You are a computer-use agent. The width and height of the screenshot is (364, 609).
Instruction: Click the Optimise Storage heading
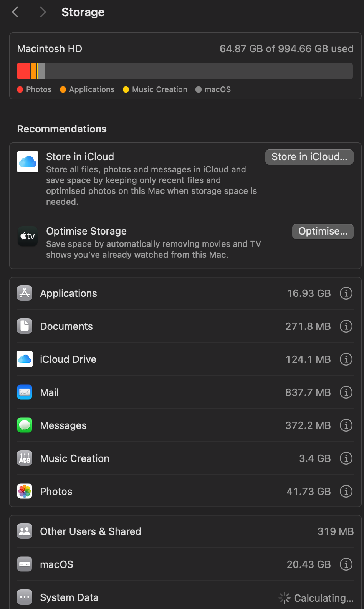point(86,231)
